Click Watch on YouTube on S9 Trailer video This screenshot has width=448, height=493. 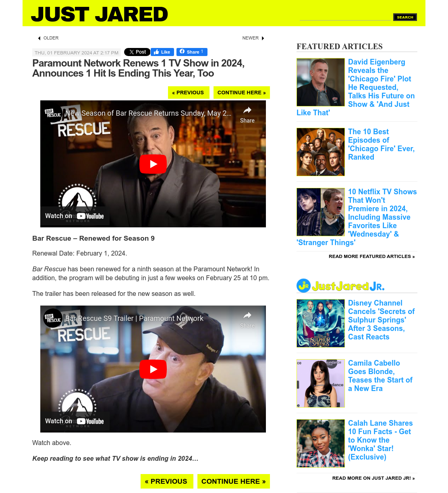75,421
